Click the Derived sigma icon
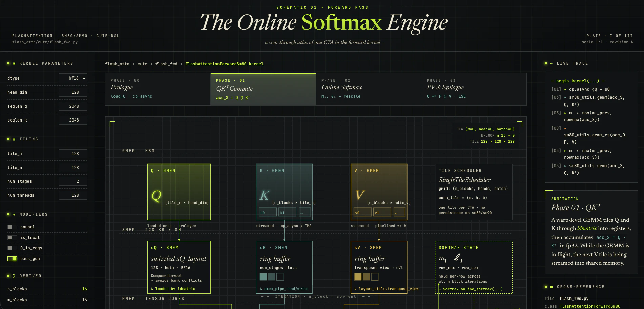644x309 pixels. (x=14, y=276)
